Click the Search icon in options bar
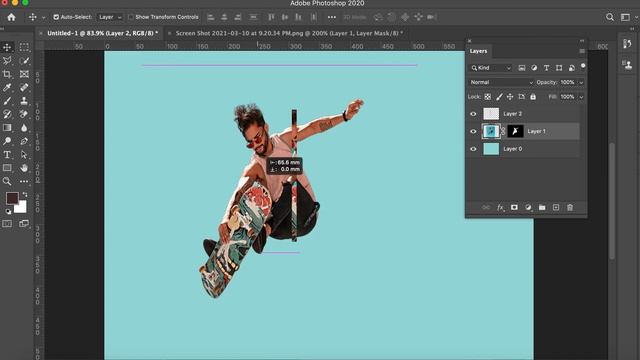Screen dimensions: 640x360 (x=610, y=17)
